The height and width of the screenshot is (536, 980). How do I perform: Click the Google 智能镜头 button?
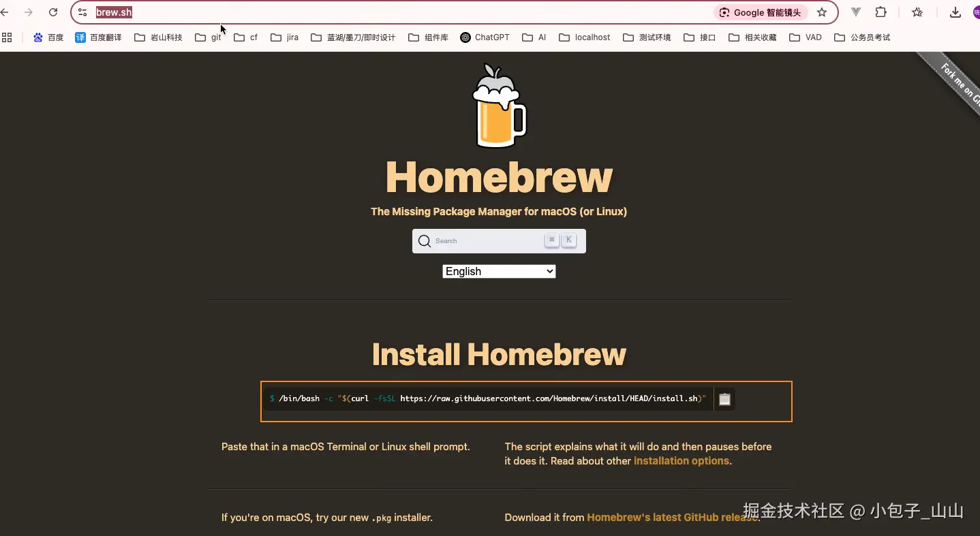click(x=761, y=12)
